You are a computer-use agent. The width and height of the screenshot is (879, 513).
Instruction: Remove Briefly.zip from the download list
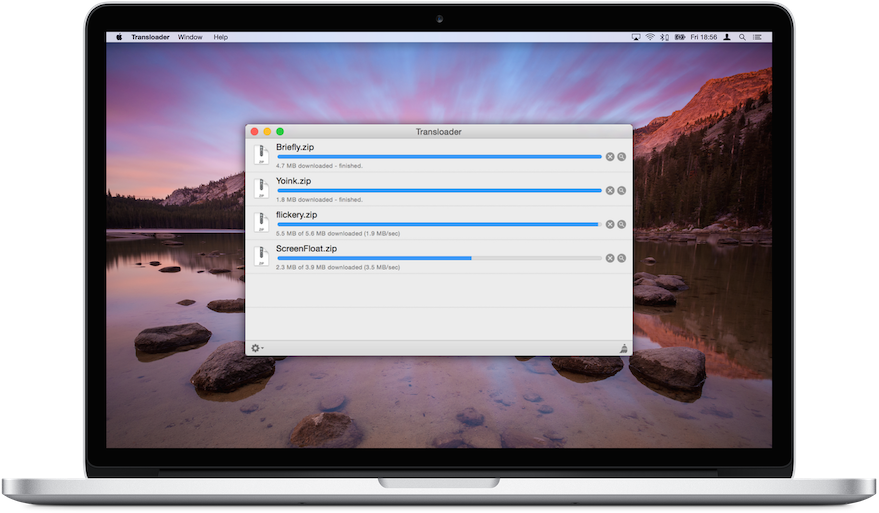[610, 157]
